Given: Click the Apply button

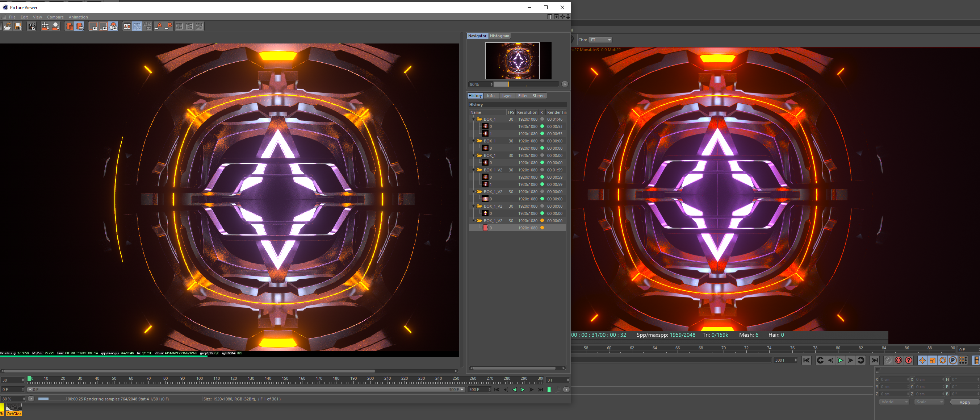Looking at the screenshot, I should 964,402.
